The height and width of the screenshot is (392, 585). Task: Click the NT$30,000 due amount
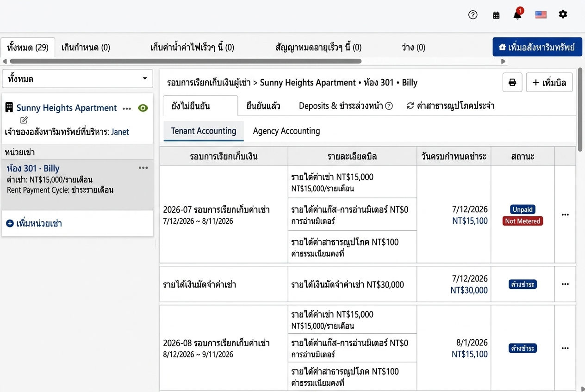(469, 290)
